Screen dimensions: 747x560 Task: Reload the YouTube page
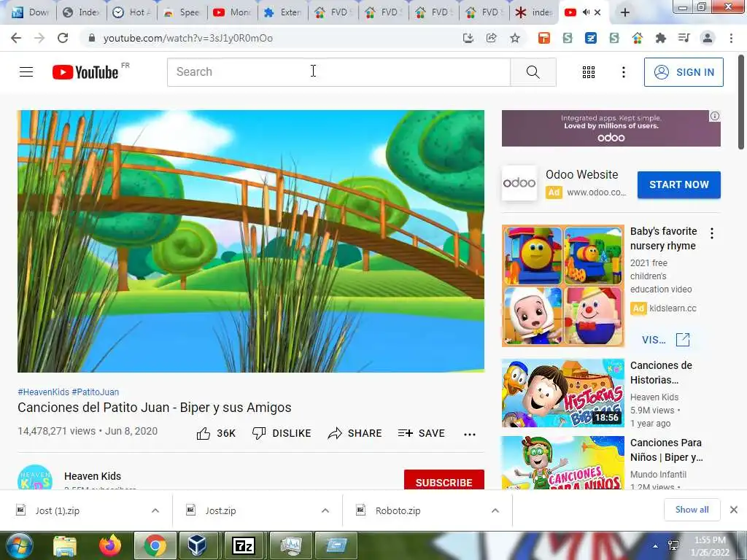(x=63, y=38)
